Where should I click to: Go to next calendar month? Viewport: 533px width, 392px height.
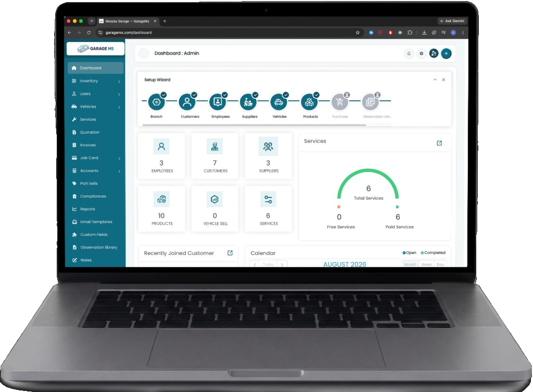click(282, 265)
